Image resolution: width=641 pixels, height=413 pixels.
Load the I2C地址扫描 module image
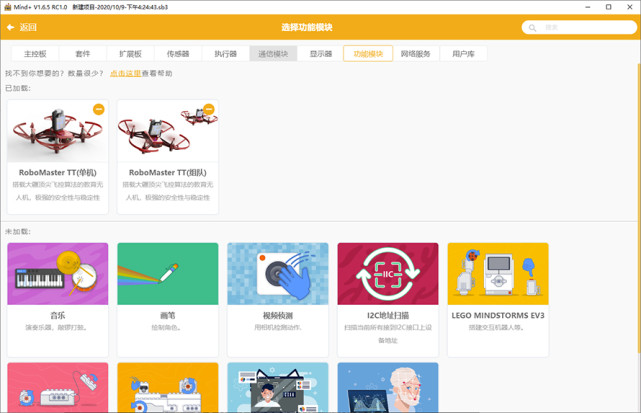click(388, 274)
